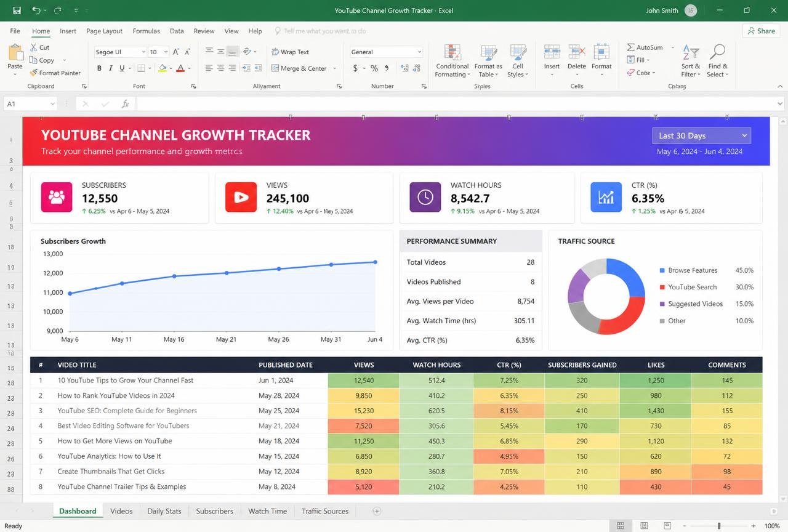Image resolution: width=788 pixels, height=532 pixels.
Task: Click the red Font Color A
Action: point(180,68)
